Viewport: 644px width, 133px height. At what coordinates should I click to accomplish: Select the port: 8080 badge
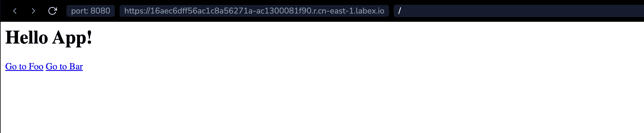coord(90,11)
